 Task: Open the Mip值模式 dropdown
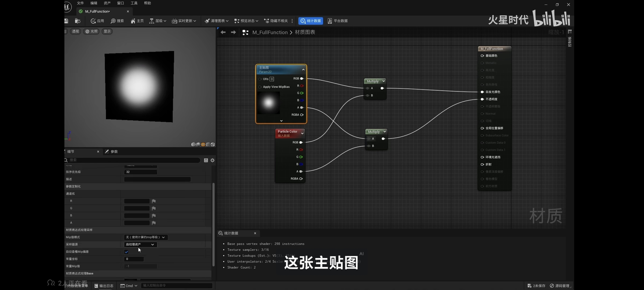tap(146, 237)
